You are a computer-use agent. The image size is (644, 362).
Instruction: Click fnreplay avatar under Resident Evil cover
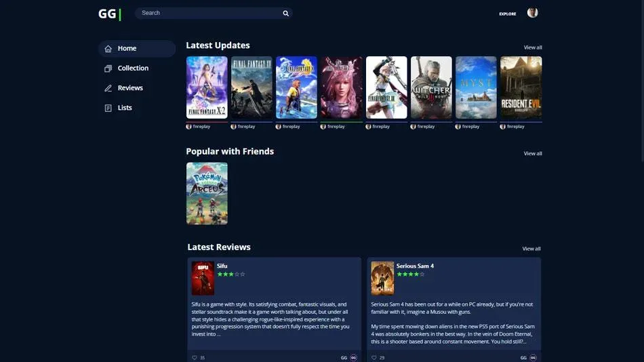pos(503,127)
